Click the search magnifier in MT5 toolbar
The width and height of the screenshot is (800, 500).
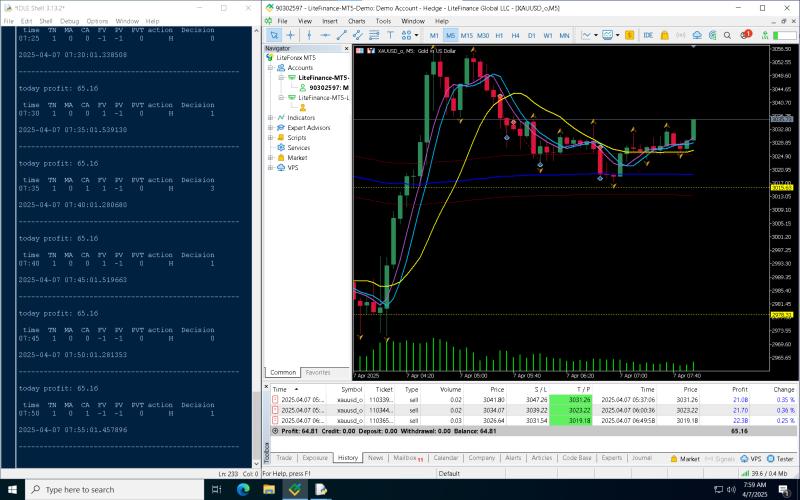coord(728,35)
